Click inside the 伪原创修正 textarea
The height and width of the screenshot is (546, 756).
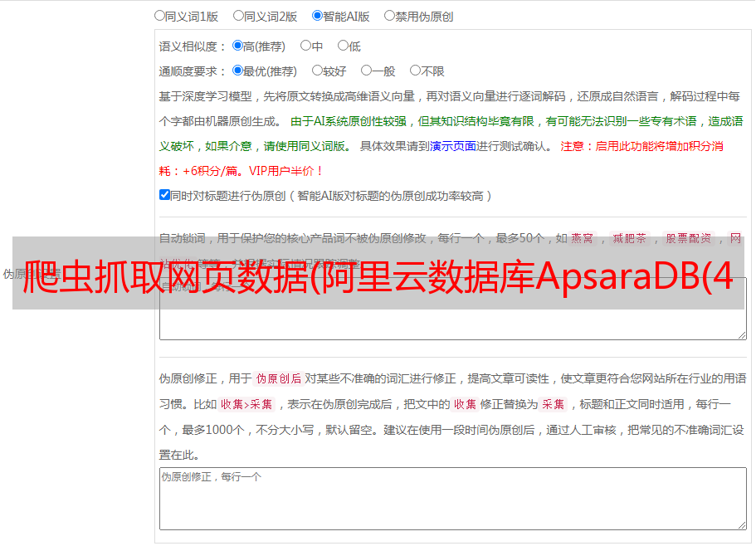[453, 499]
